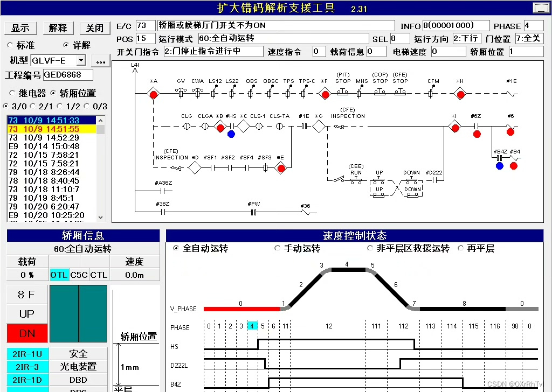552x392 pixels.
Task: Select the 1/2 radio option
Action: tap(60, 106)
